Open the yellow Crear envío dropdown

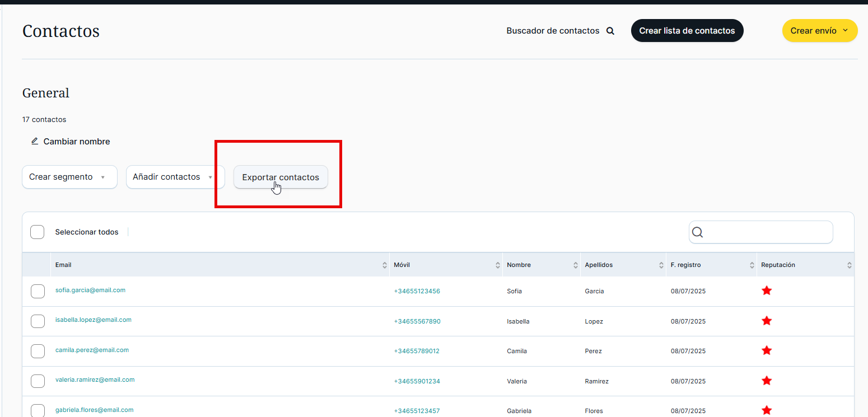pos(819,31)
